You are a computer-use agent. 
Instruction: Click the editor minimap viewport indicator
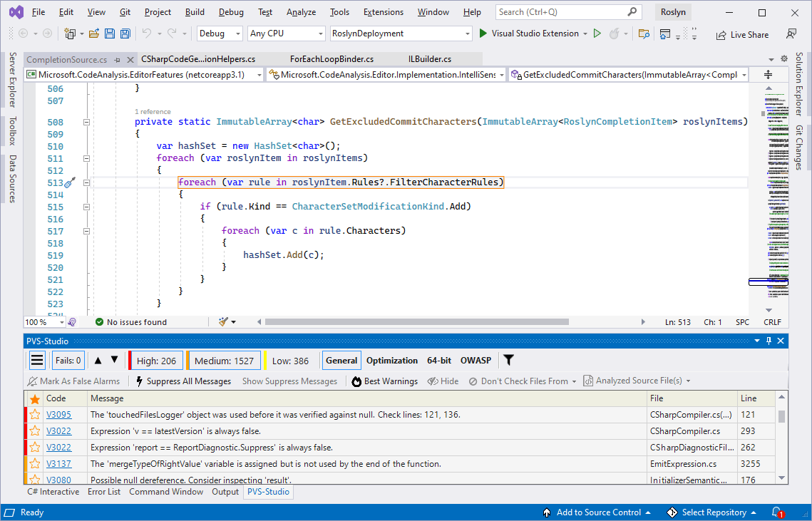[769, 282]
